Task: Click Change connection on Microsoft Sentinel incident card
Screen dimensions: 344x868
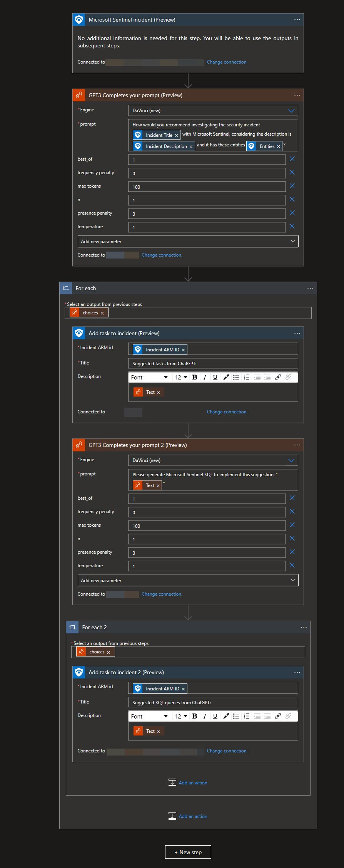Action: [227, 62]
